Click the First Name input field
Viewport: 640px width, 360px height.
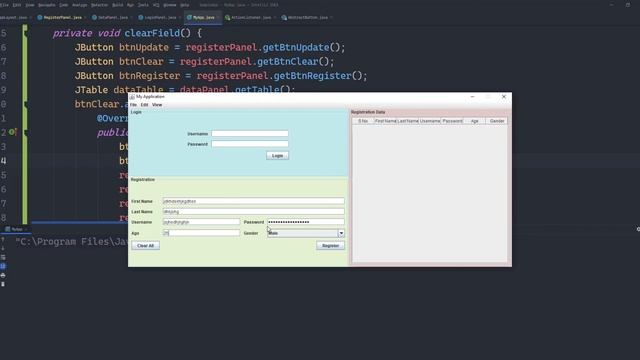pyautogui.click(x=253, y=201)
